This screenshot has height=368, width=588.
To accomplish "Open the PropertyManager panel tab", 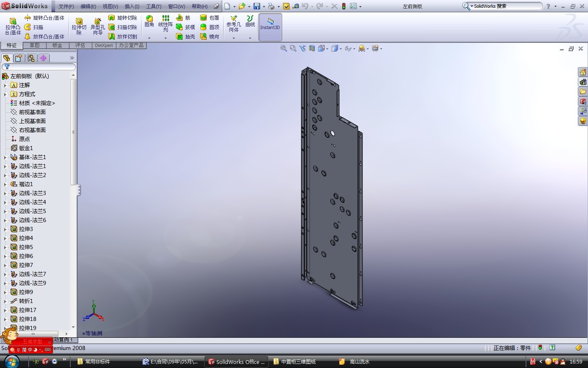I will click(x=19, y=58).
